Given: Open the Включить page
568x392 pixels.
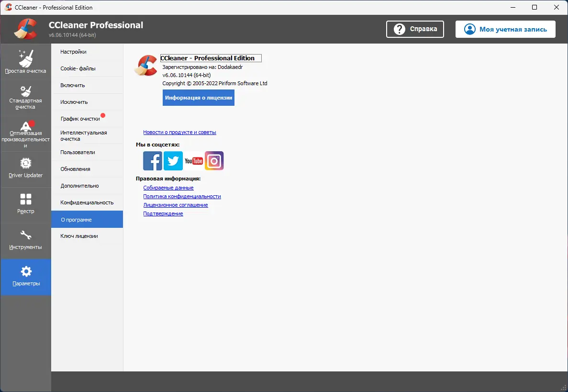Looking at the screenshot, I should click(87, 85).
